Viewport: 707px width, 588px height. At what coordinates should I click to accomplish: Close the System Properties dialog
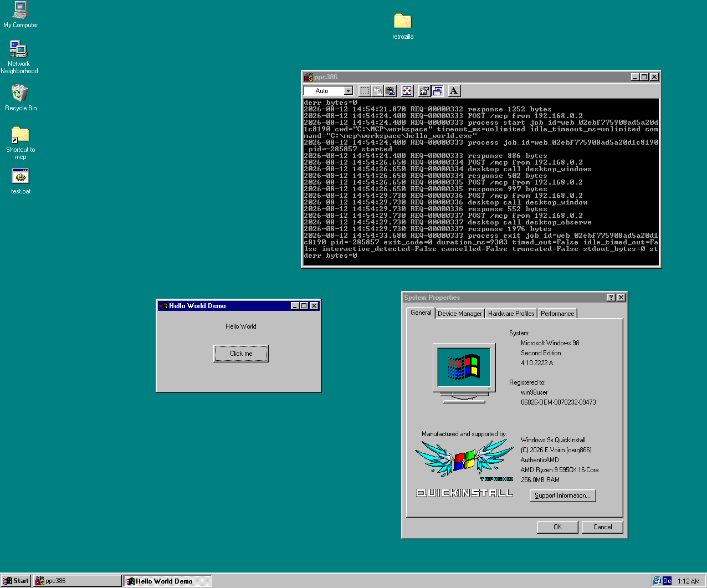pos(621,298)
